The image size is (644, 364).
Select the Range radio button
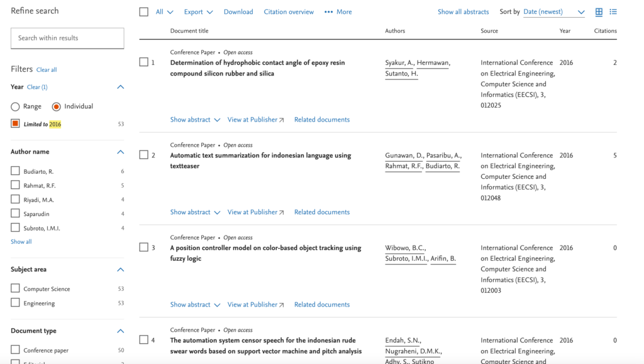point(16,106)
